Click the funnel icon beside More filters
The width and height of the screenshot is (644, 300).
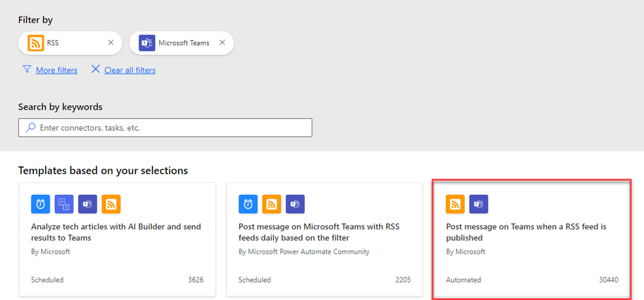pyautogui.click(x=26, y=69)
